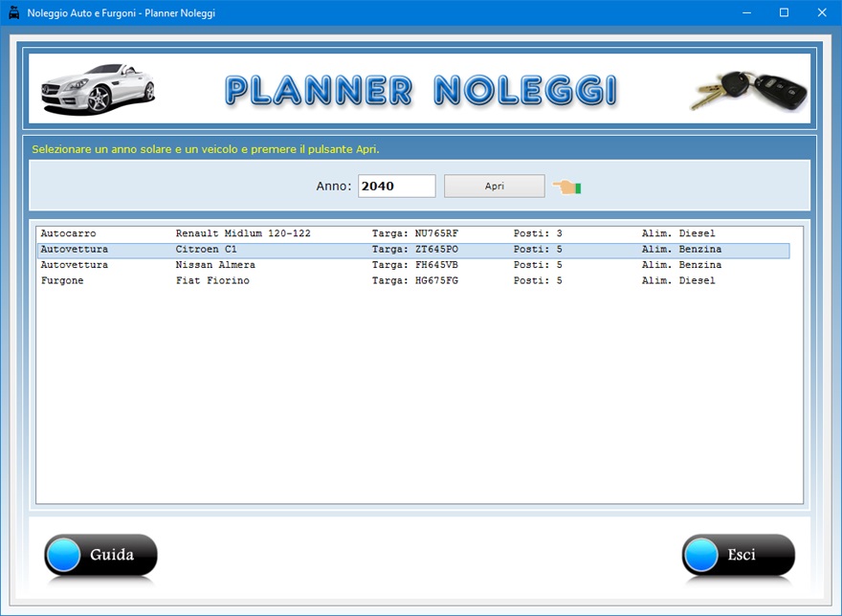Maximize the Planner Noleggi window
842x616 pixels.
(x=784, y=13)
